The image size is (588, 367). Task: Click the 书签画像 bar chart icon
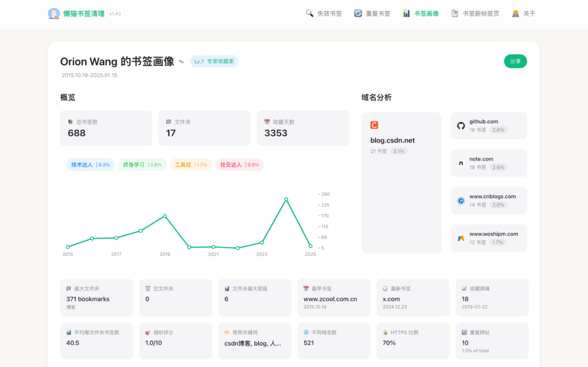(406, 13)
